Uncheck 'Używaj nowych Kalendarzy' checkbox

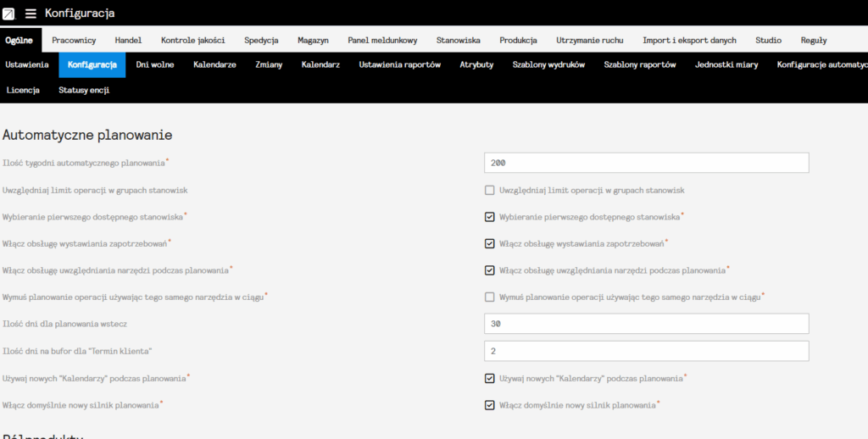489,378
